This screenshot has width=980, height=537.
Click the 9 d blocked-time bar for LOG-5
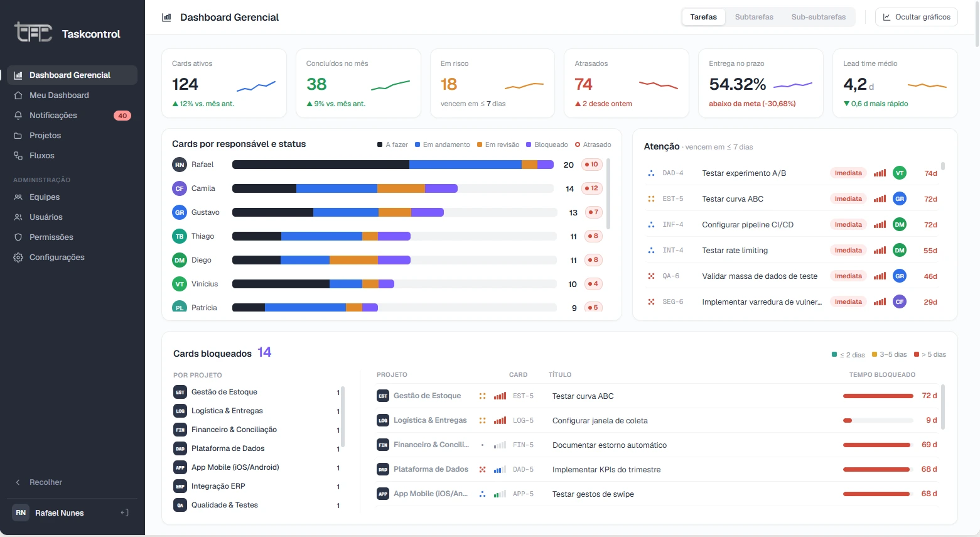878,421
